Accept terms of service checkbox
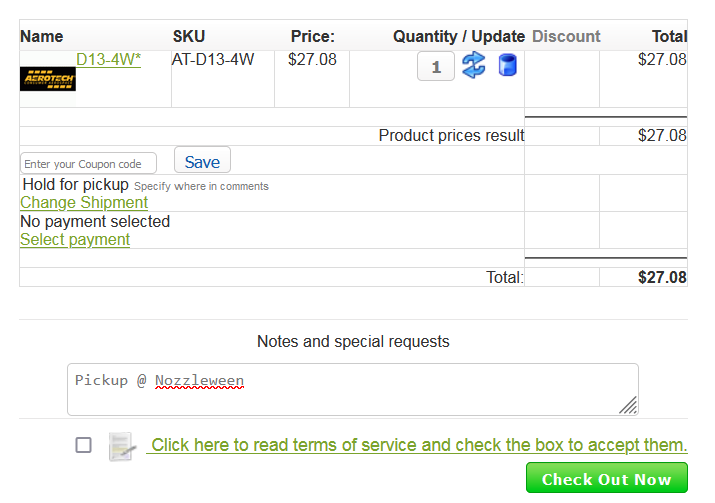715x503 pixels. coord(83,445)
